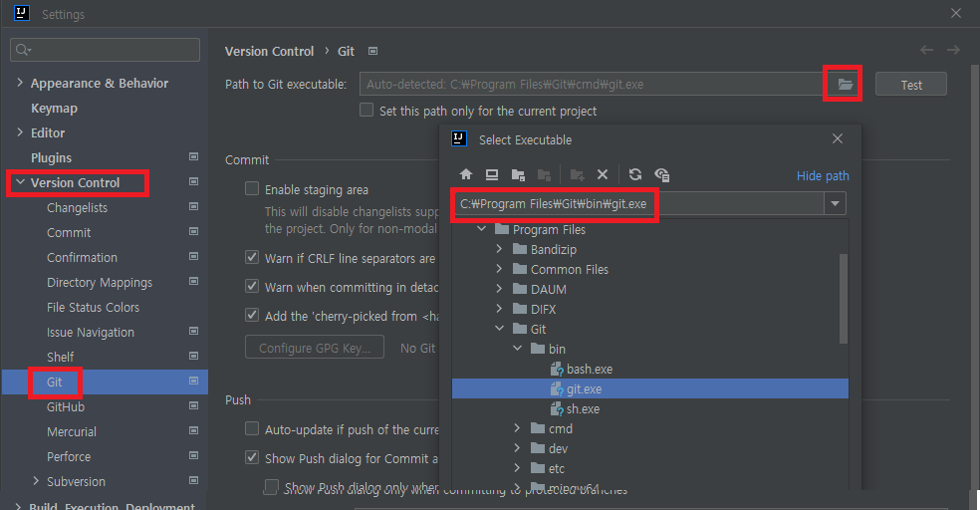
Task: Select git.exe in the file tree
Action: [x=650, y=388]
